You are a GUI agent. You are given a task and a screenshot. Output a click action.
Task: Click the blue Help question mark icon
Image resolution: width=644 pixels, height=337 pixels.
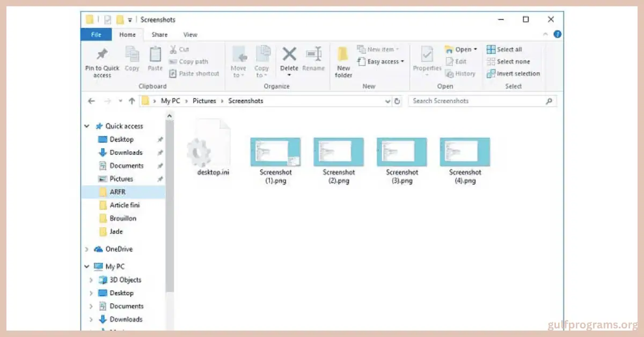click(558, 34)
